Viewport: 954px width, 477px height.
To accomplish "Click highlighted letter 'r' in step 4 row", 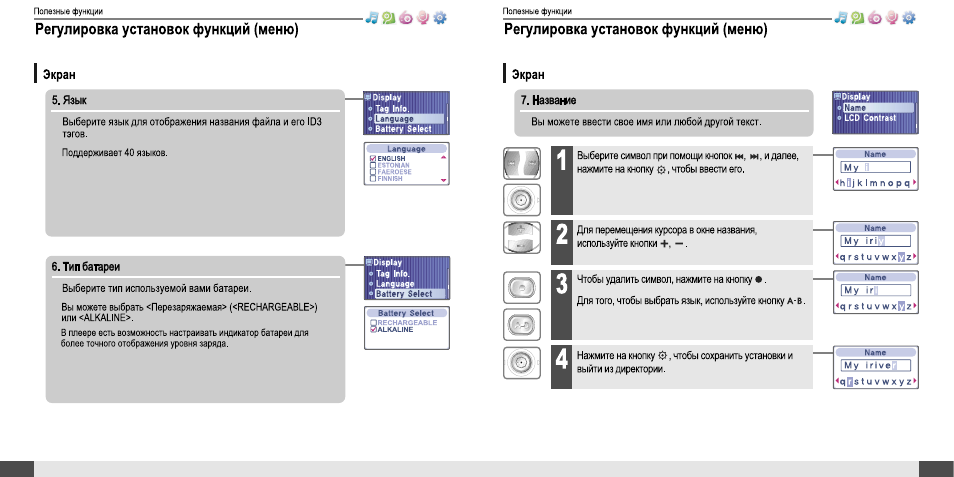I will point(849,381).
